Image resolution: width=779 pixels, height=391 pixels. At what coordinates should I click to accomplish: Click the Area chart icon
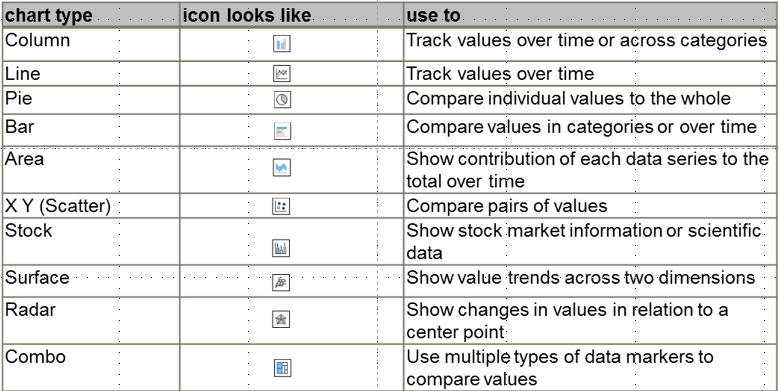click(x=282, y=167)
